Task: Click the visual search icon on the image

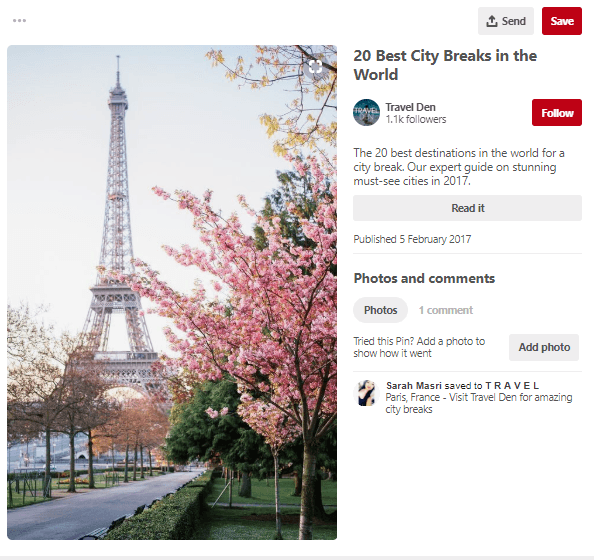Action: pyautogui.click(x=315, y=67)
